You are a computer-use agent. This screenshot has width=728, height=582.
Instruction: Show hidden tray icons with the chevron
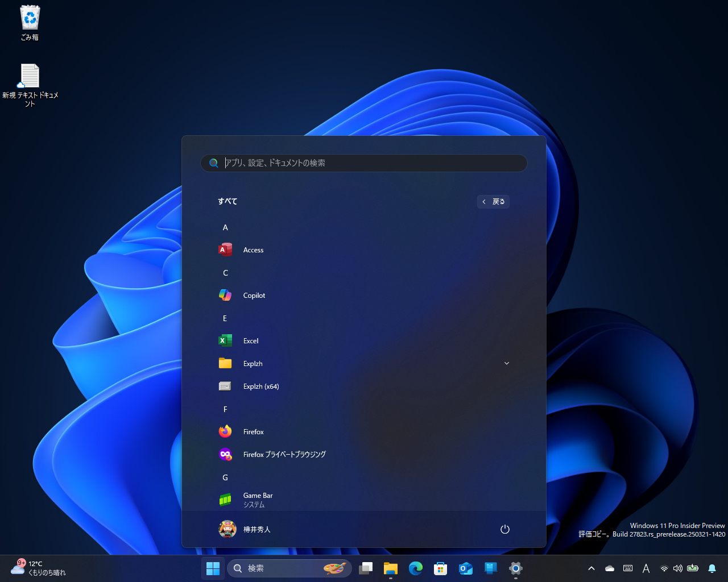591,568
